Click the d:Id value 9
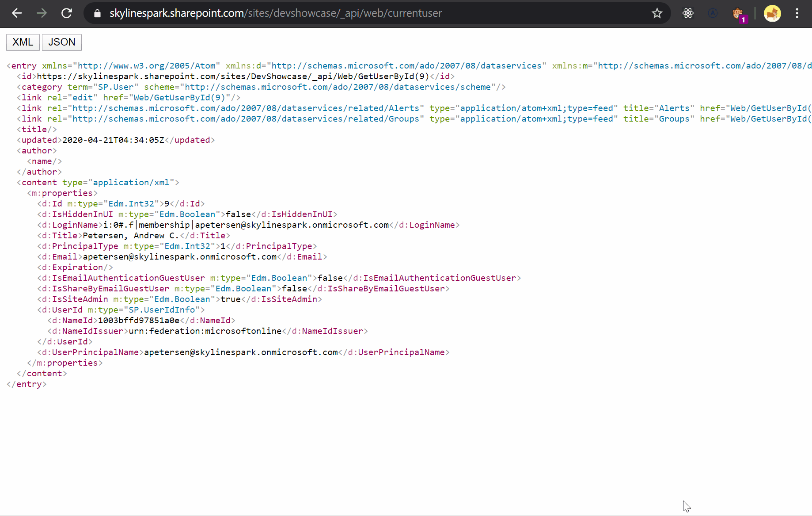 167,204
